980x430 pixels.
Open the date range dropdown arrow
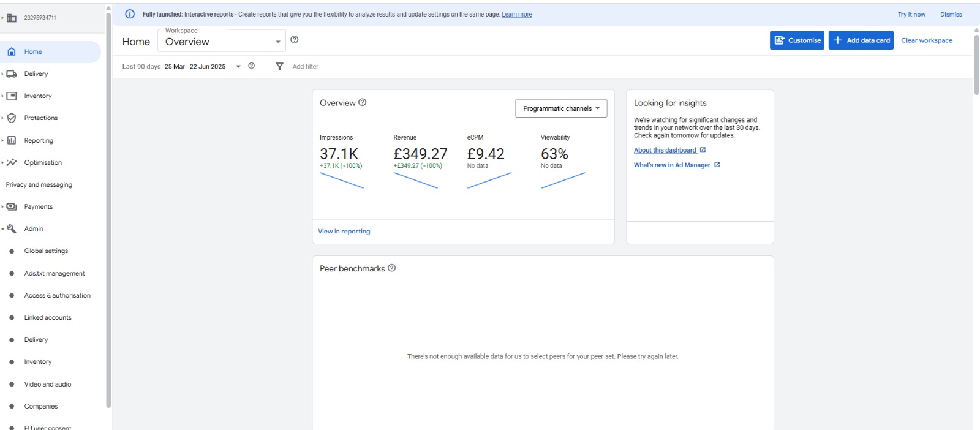click(x=238, y=67)
